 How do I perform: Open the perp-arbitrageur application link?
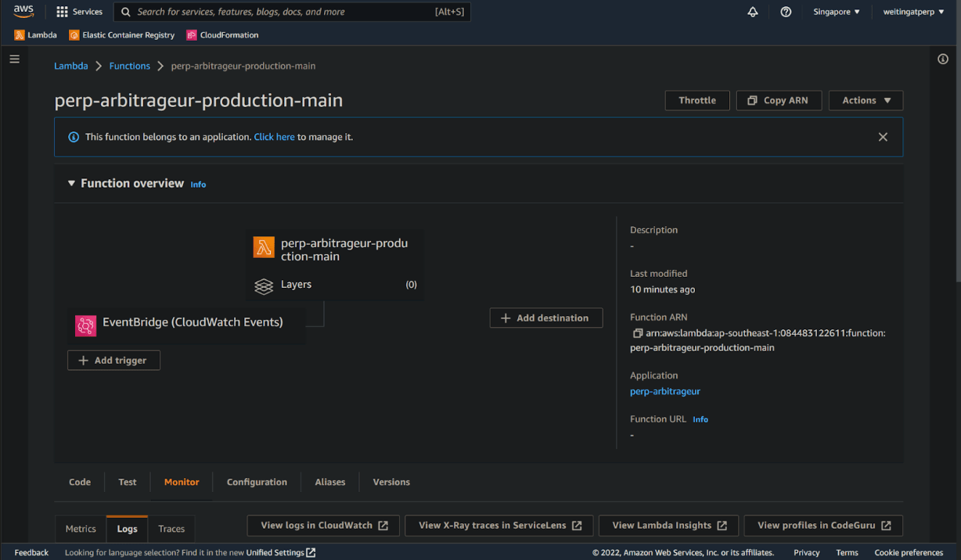click(x=665, y=391)
